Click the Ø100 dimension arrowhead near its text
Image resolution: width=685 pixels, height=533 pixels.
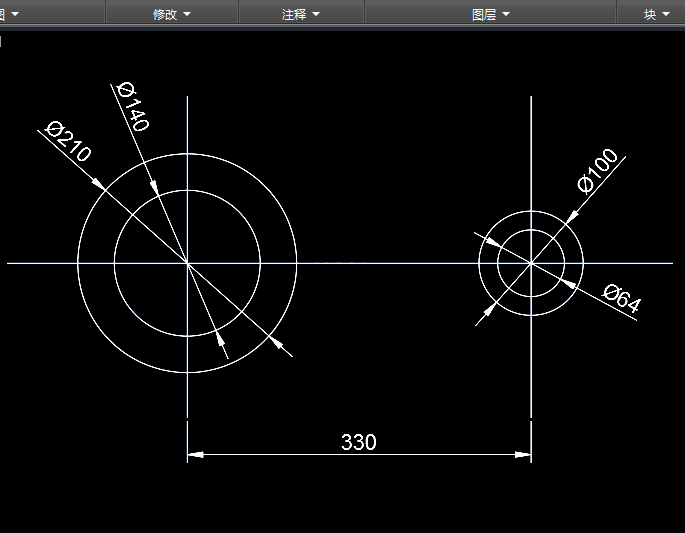coord(572,216)
